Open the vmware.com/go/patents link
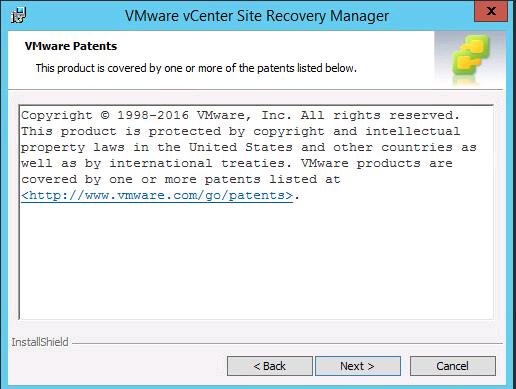Viewport: 516px width, 389px height. [x=157, y=195]
